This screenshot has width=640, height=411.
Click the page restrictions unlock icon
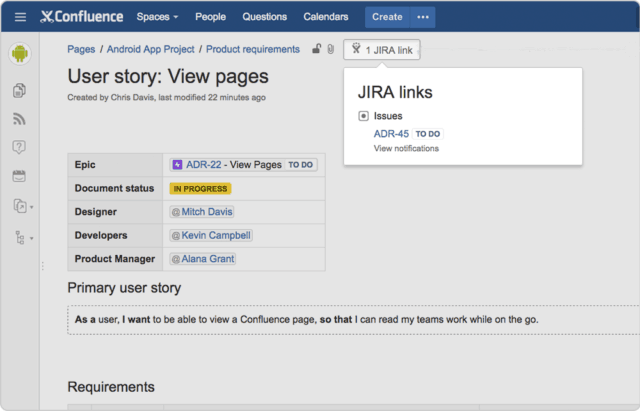click(317, 49)
